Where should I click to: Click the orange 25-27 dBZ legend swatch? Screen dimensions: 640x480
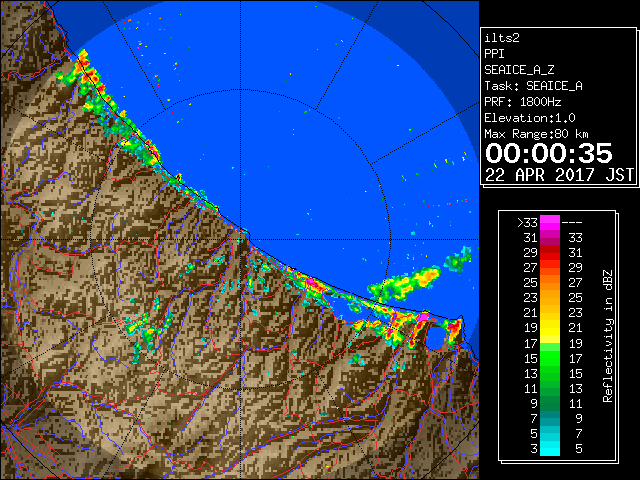click(x=550, y=282)
